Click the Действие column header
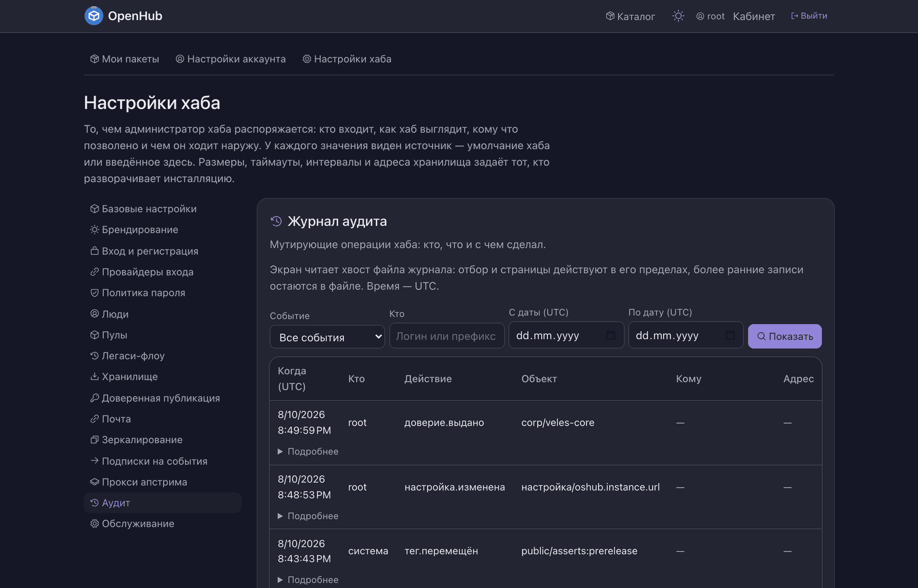 [x=428, y=379]
